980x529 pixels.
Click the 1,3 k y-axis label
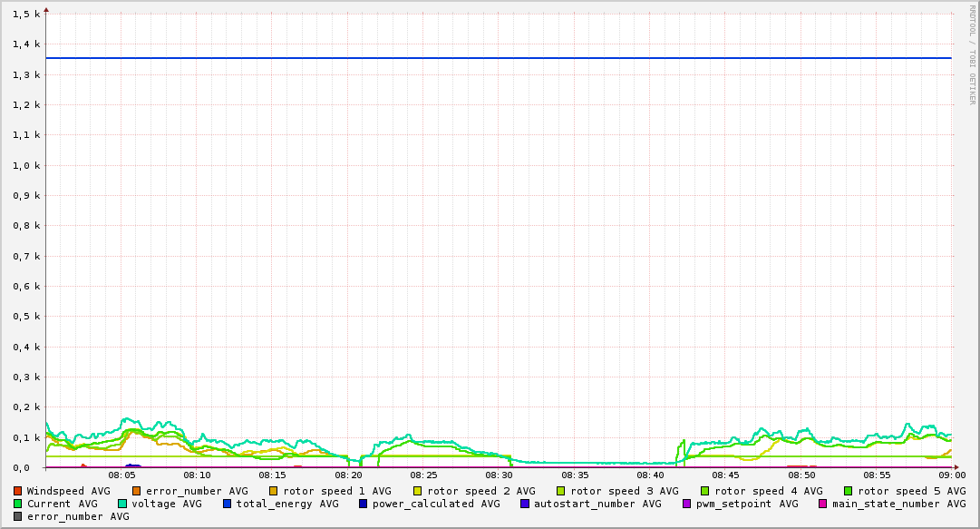click(26, 74)
